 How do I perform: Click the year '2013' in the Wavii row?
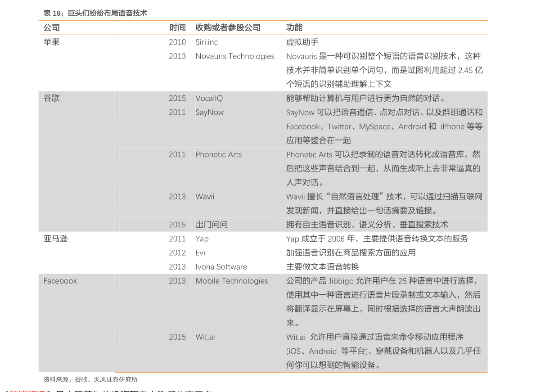point(177,197)
